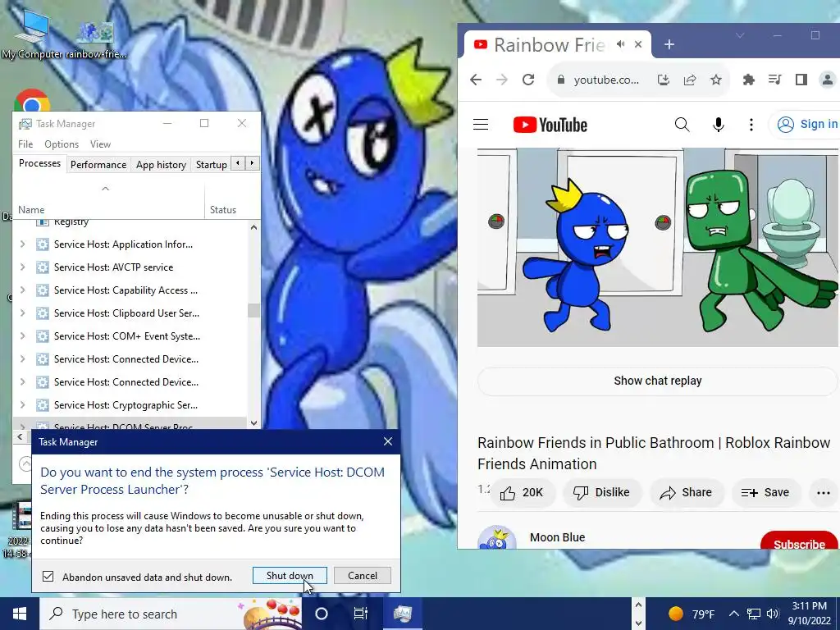Open the media controls icon in Chrome toolbar

click(774, 80)
